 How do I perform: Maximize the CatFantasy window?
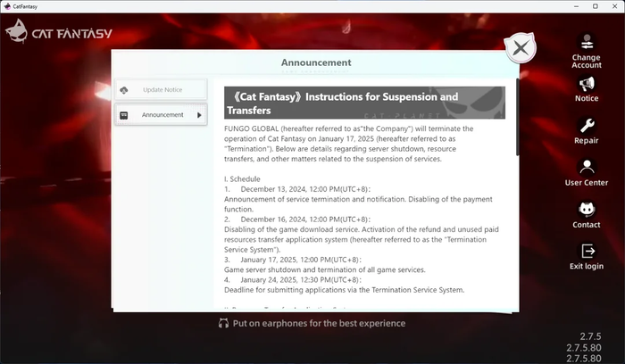point(596,6)
